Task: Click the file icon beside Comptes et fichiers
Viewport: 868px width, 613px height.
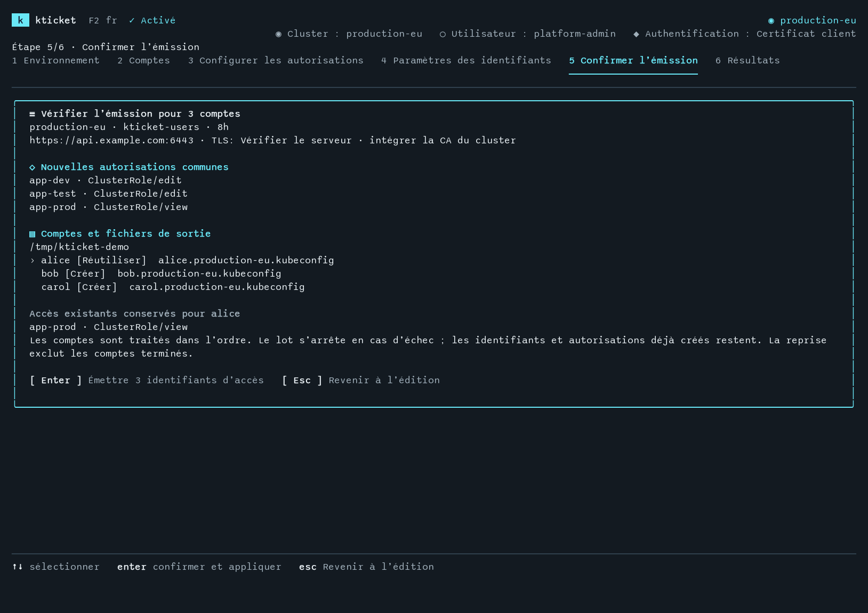Action: point(32,234)
